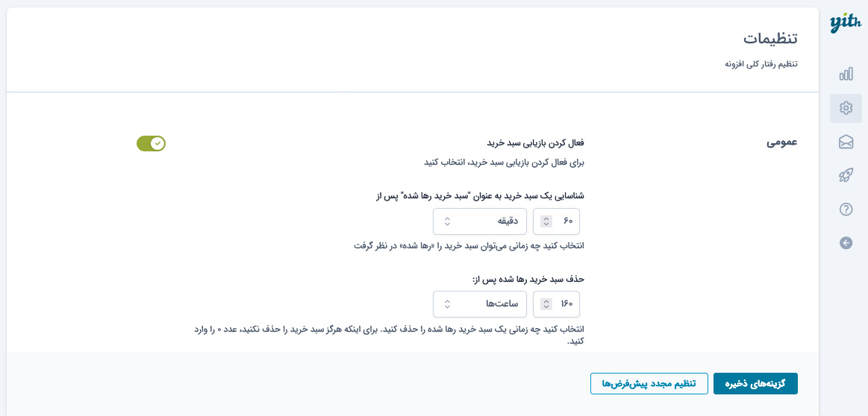Image resolution: width=868 pixels, height=416 pixels.
Task: Click the back arrow circle sidebar icon
Action: [846, 243]
